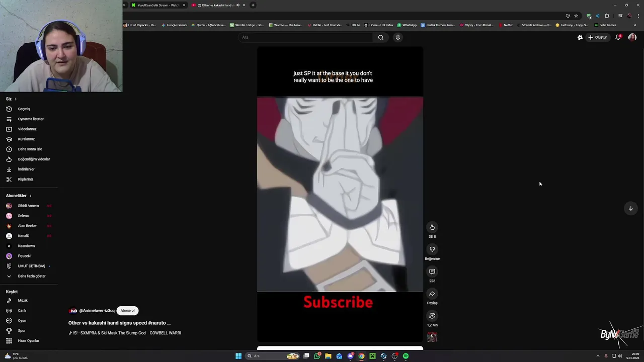Dislike the Short with the Beğenme thumbs-down icon
This screenshot has width=644, height=362.
click(432, 249)
